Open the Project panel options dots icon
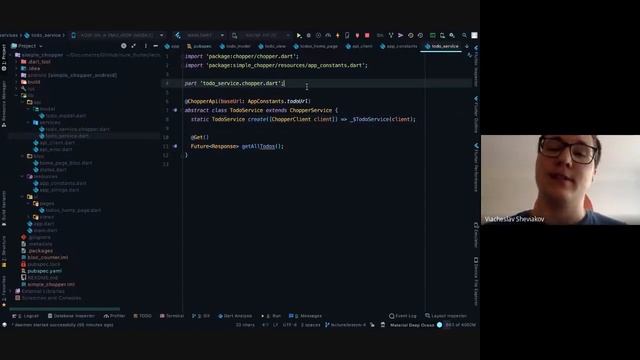The height and width of the screenshot is (360, 640). click(146, 46)
